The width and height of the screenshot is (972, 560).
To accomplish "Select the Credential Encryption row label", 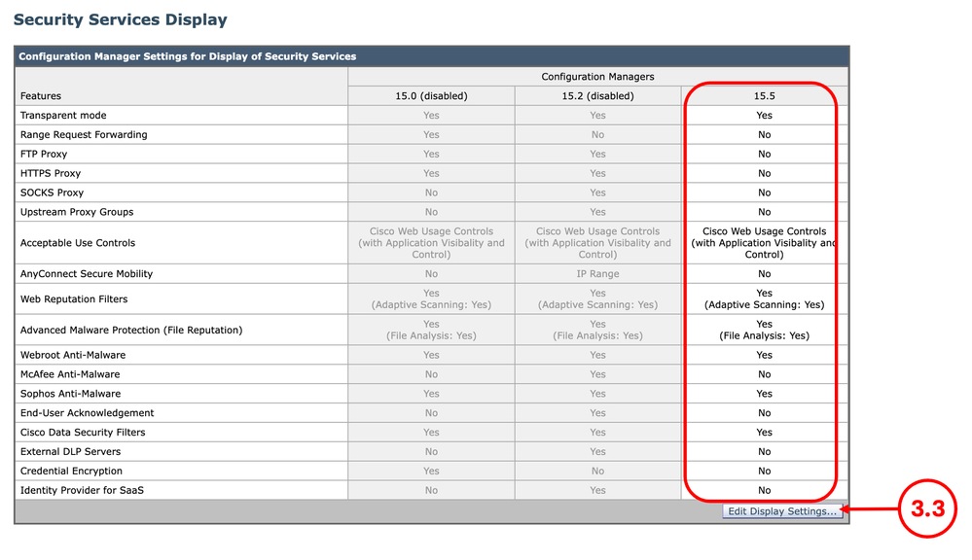I will click(x=71, y=471).
